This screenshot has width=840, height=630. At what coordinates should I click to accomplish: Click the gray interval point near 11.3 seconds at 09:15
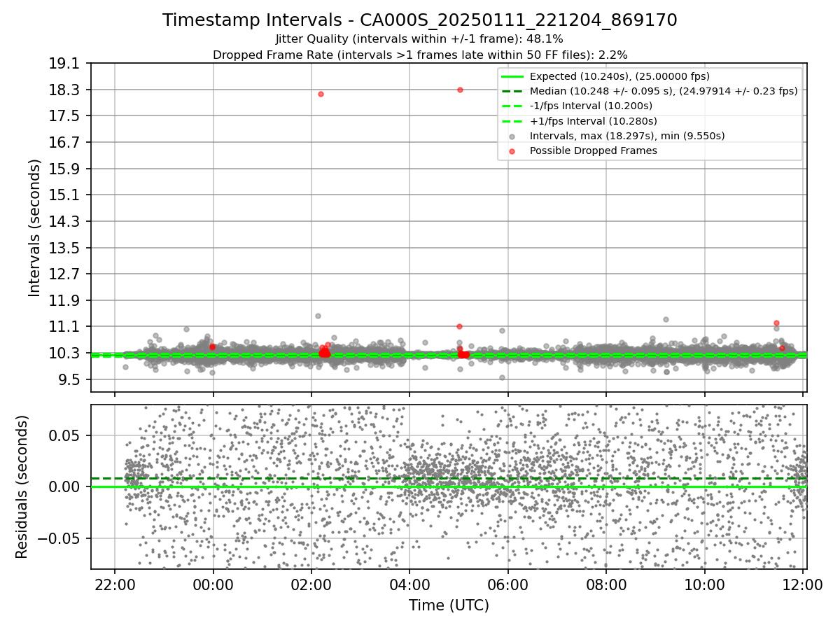pyautogui.click(x=666, y=319)
